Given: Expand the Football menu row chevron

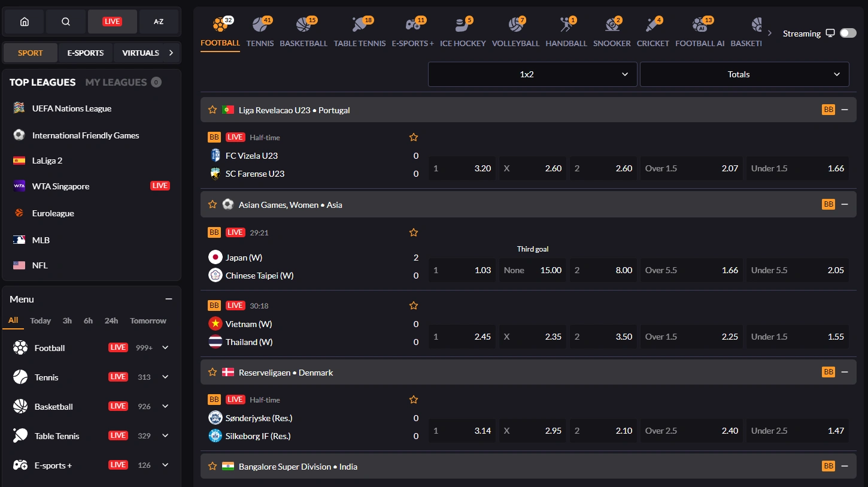Looking at the screenshot, I should coord(165,347).
